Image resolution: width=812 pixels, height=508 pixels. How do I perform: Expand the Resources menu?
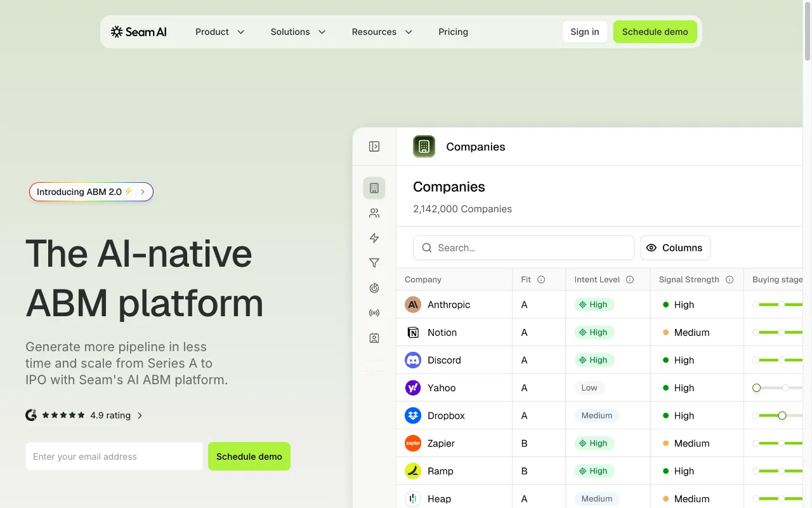point(382,32)
